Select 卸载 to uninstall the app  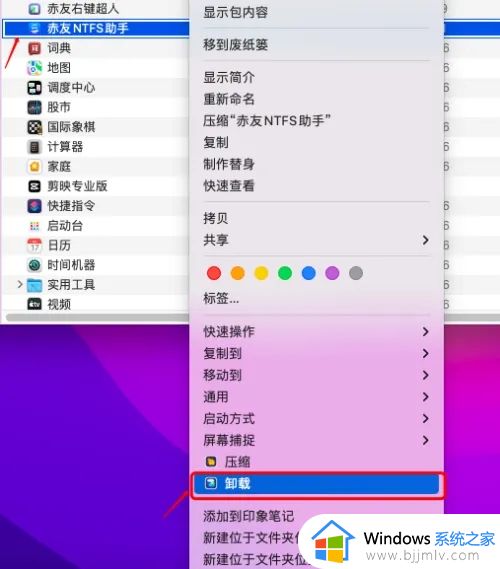pyautogui.click(x=316, y=483)
